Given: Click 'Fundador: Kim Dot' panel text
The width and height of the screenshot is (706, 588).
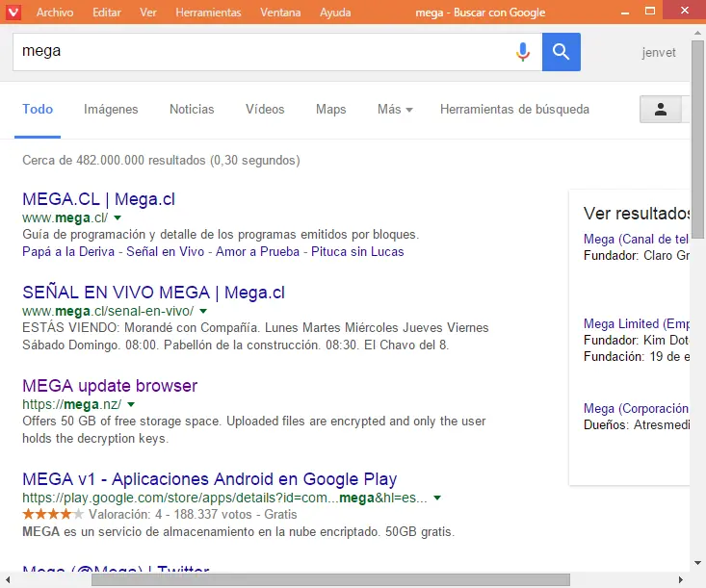Looking at the screenshot, I should (x=636, y=340).
